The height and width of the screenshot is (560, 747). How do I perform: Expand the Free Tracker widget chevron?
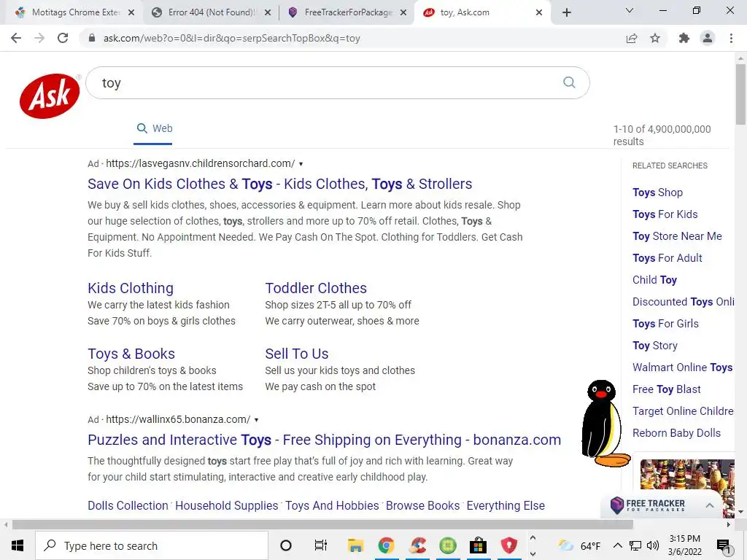click(x=709, y=505)
